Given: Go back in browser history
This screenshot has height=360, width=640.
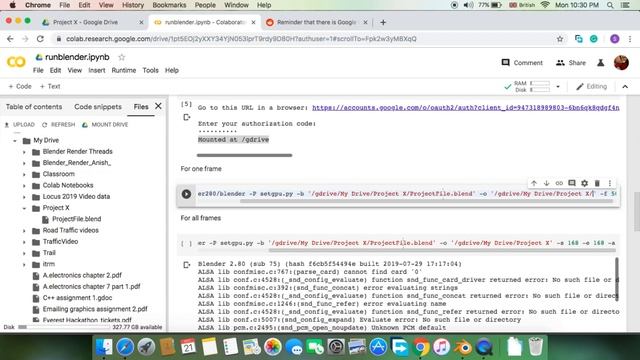Looking at the screenshot, I should click(x=10, y=39).
